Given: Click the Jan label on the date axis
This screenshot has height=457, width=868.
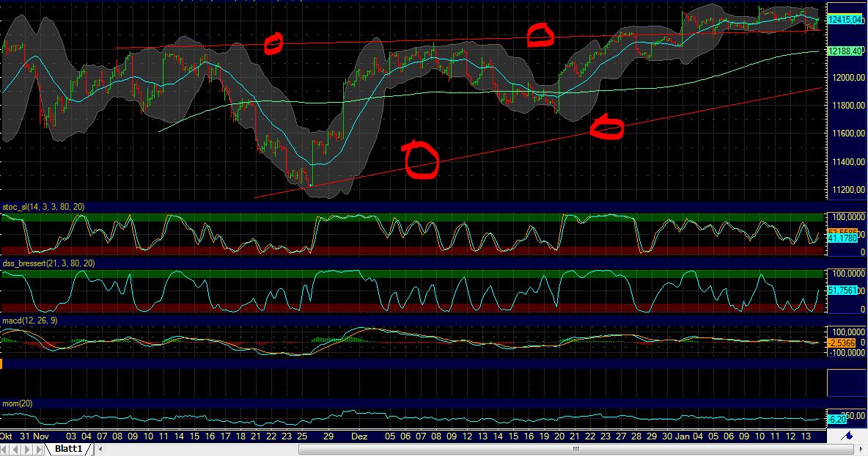Looking at the screenshot, I should [681, 434].
